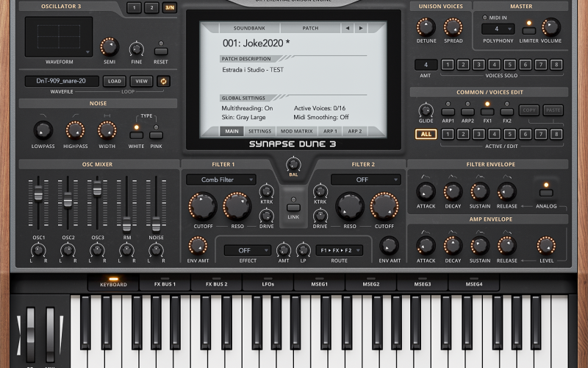Click the Unison SPREAD knob
This screenshot has width=588, height=368.
point(453,27)
